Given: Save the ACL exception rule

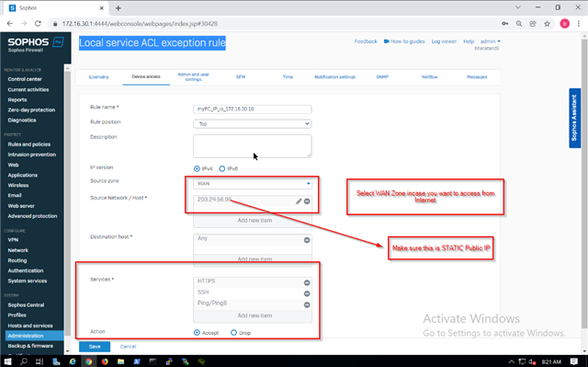Looking at the screenshot, I should tap(95, 347).
